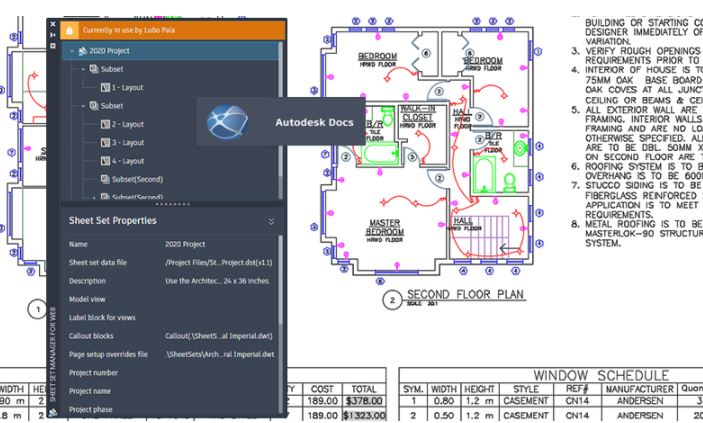Click the sheet icon beside 4 - Layout
The height and width of the screenshot is (423, 703).
[x=105, y=161]
